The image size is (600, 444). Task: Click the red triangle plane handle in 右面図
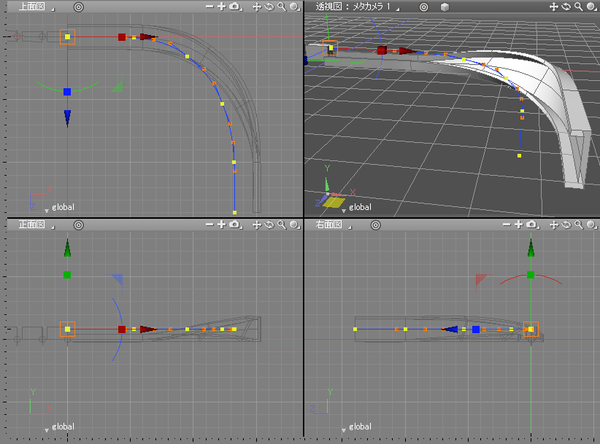click(x=481, y=280)
